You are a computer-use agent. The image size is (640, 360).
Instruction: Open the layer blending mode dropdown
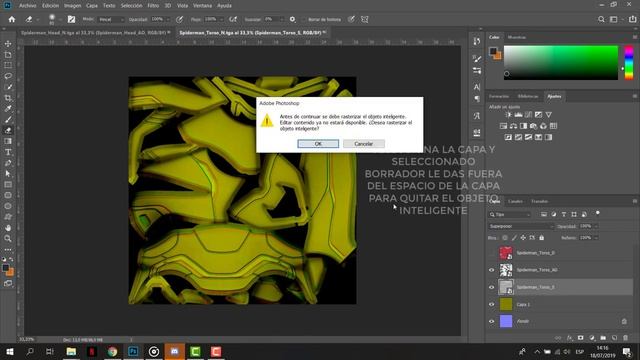(x=521, y=226)
